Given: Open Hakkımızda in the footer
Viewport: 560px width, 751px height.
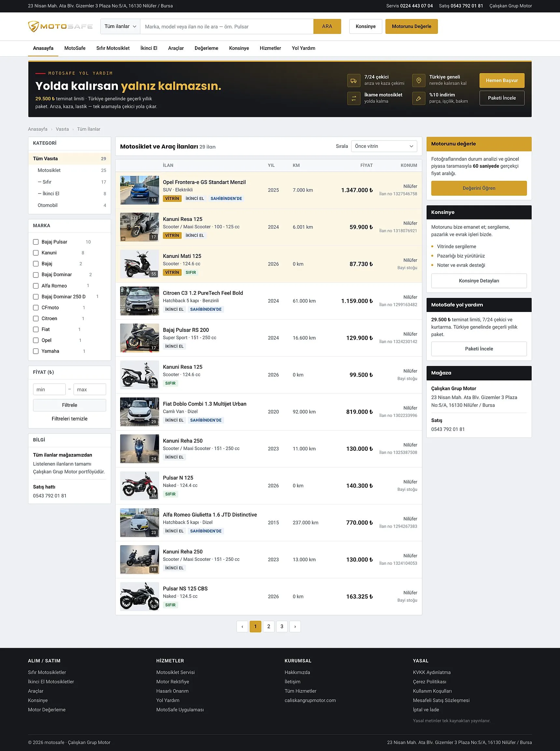Looking at the screenshot, I should [297, 672].
